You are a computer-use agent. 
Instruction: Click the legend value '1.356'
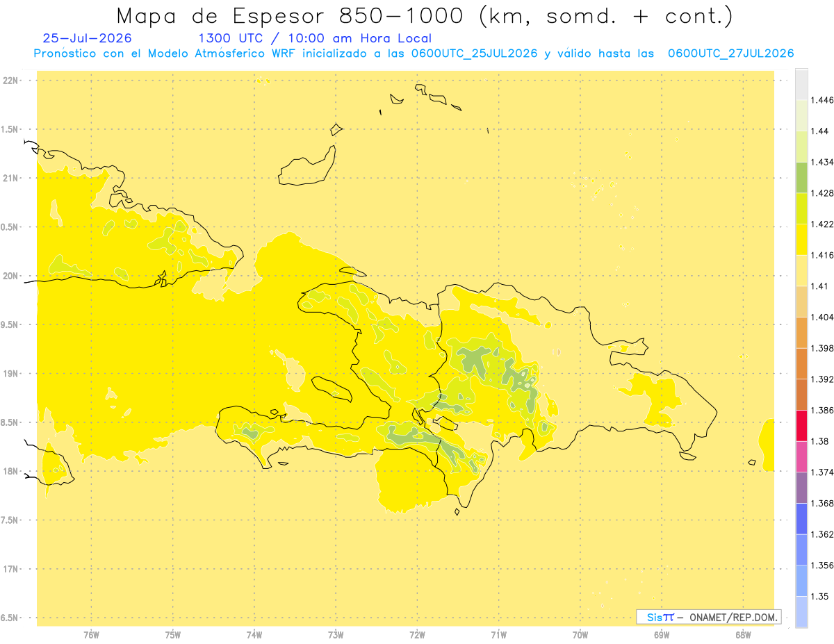tap(822, 565)
